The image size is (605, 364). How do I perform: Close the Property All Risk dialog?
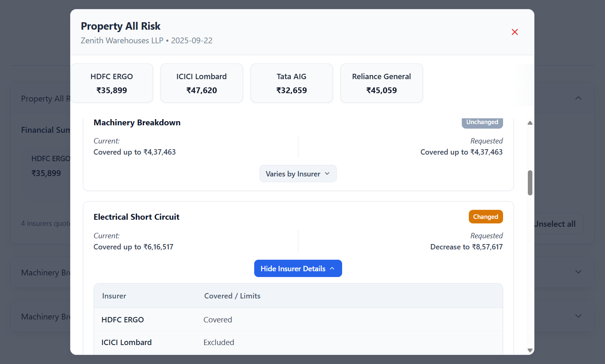515,32
